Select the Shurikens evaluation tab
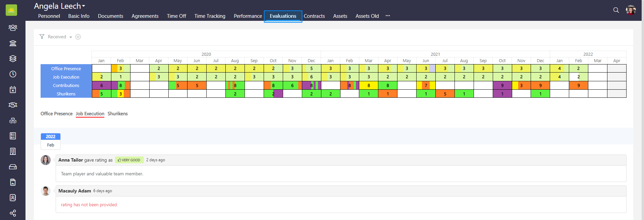 click(x=117, y=114)
